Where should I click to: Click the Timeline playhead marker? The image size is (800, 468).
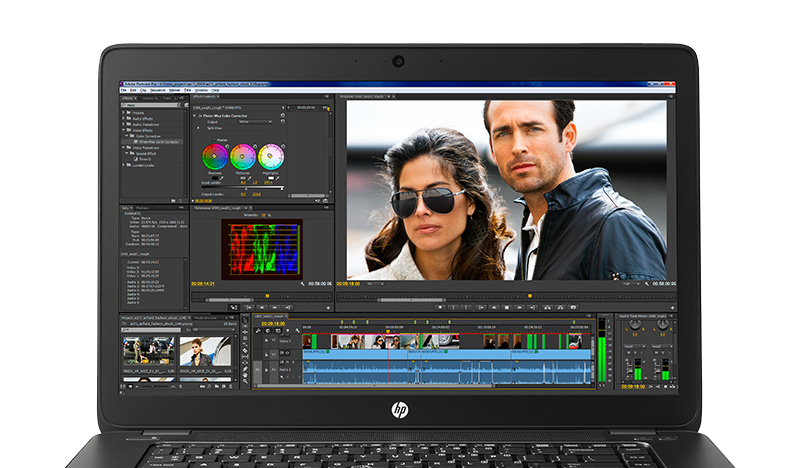point(388,332)
